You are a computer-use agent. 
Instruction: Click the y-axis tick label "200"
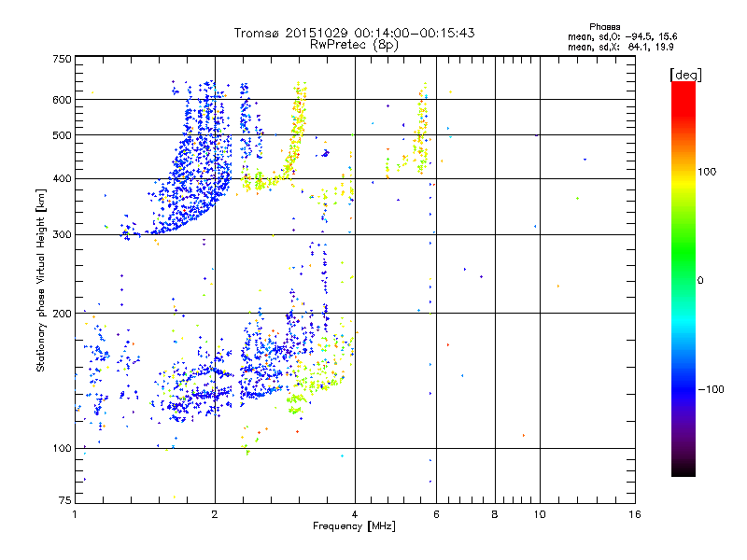pyautogui.click(x=62, y=314)
